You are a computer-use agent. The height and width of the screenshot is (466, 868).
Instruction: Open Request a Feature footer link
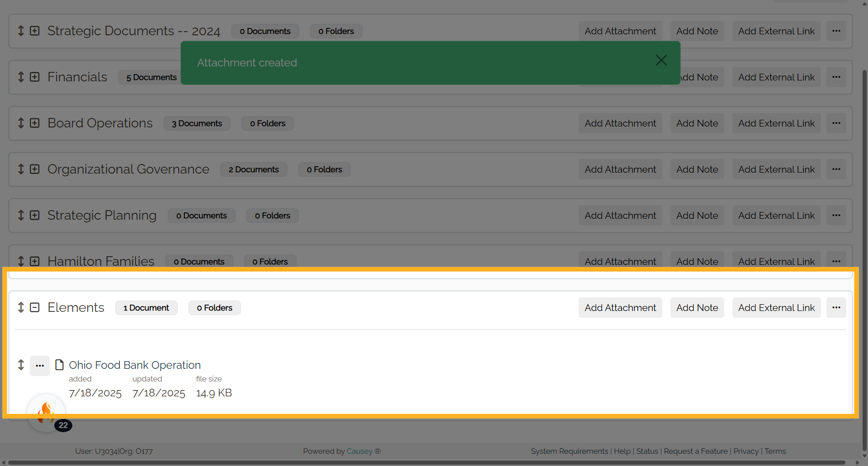[696, 451]
